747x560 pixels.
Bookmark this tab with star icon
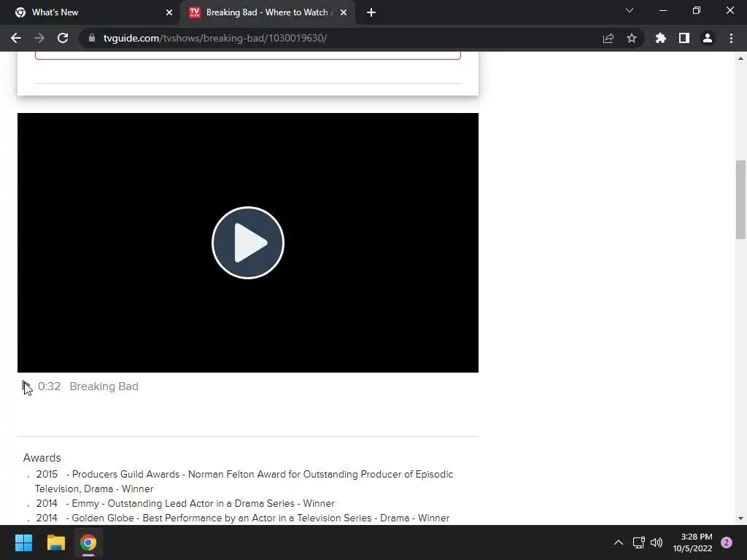(x=632, y=38)
